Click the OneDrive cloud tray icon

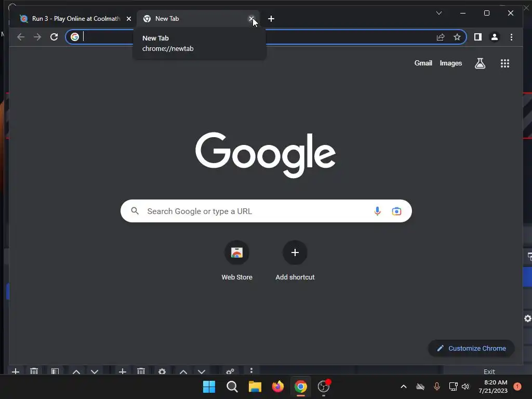pos(420,387)
